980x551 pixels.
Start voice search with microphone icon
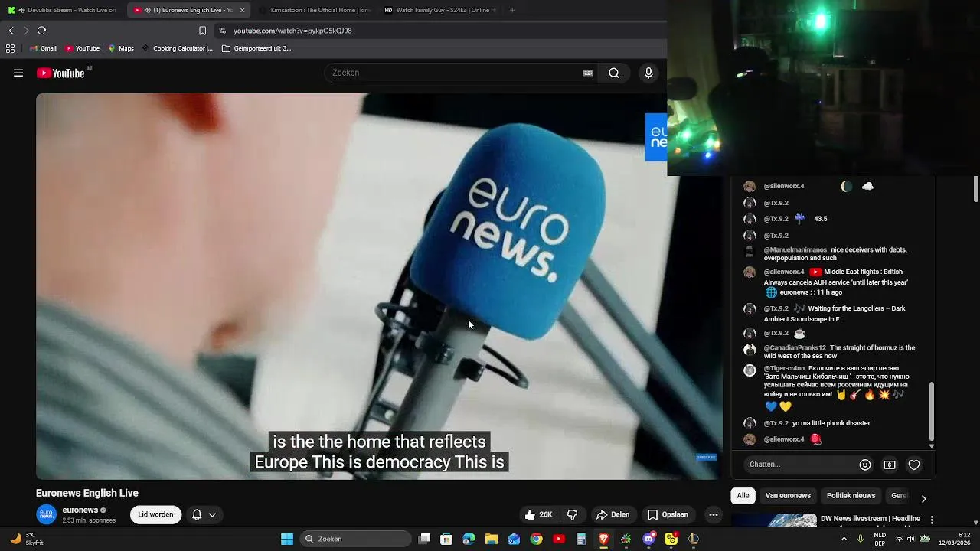[x=648, y=73]
